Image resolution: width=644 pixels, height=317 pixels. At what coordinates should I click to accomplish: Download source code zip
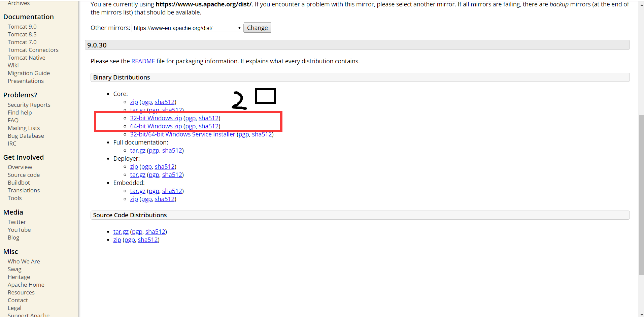point(117,240)
